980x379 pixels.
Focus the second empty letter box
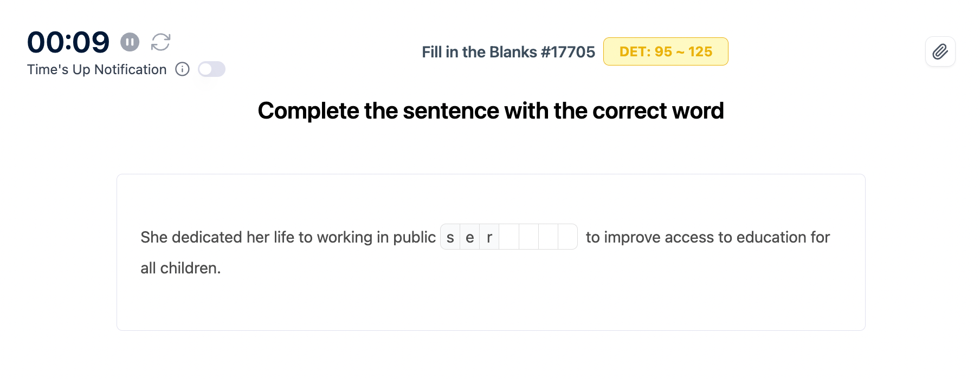(528, 237)
